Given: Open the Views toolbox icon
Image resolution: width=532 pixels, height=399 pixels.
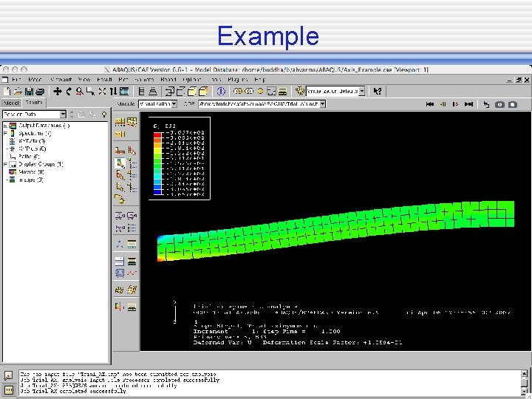Looking at the screenshot, I should (x=124, y=91).
